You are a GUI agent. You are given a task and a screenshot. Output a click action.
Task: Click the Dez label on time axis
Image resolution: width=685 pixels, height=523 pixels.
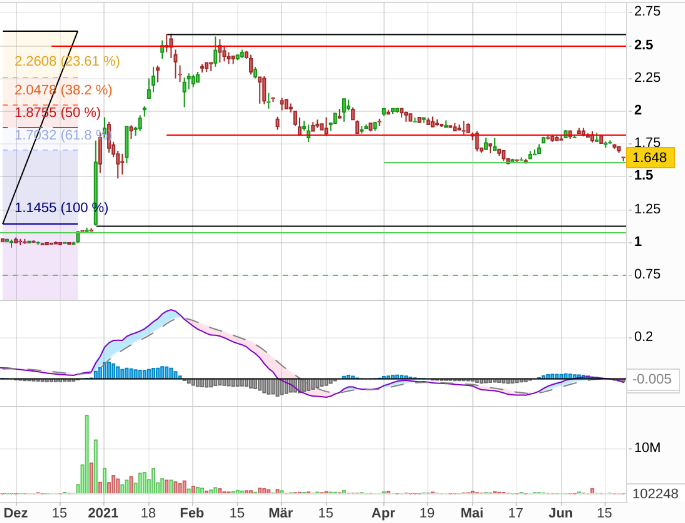[x=15, y=512]
